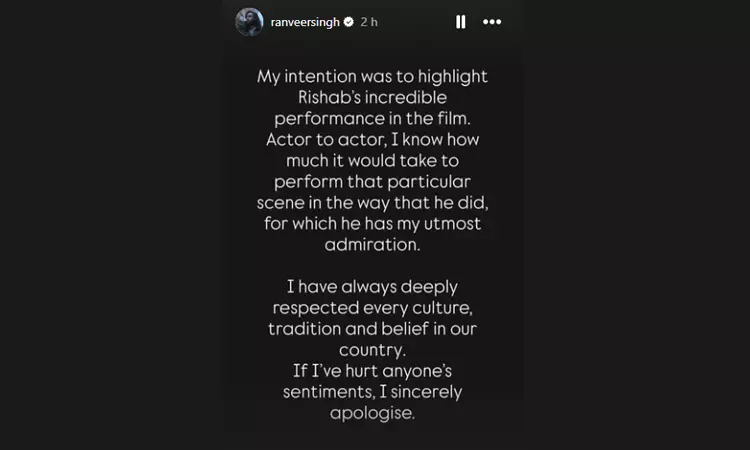The height and width of the screenshot is (450, 750).
Task: Tap the "for which he has my utmost" line
Action: (x=372, y=224)
